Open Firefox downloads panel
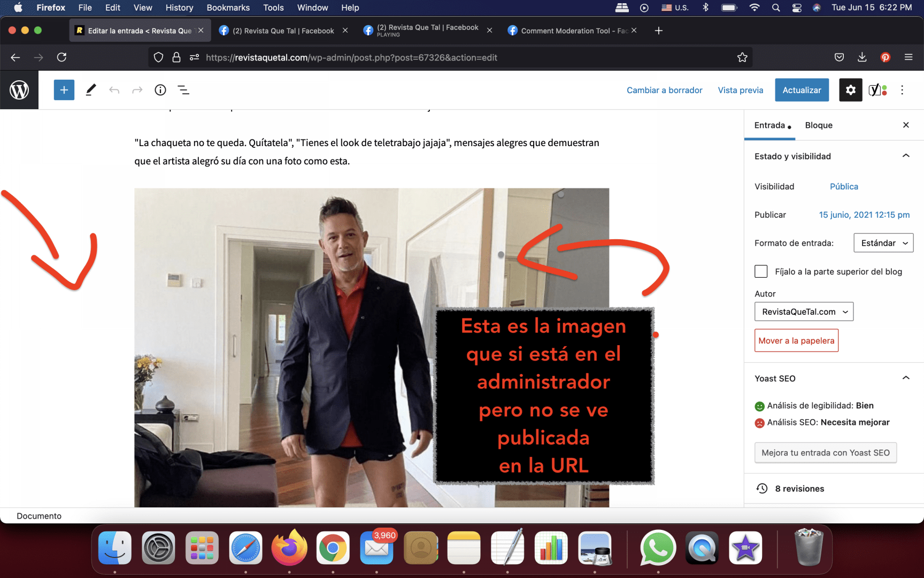 (x=862, y=57)
